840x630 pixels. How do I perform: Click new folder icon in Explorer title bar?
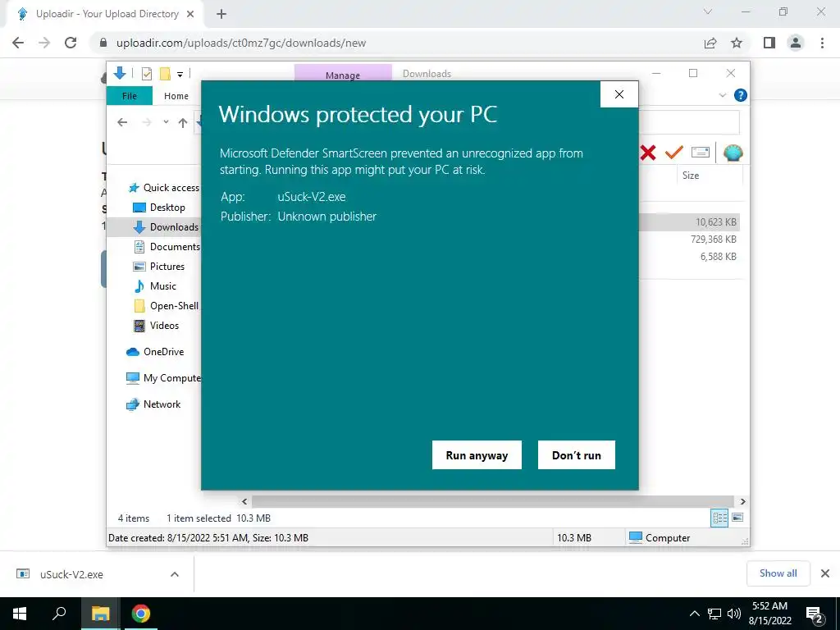click(165, 74)
